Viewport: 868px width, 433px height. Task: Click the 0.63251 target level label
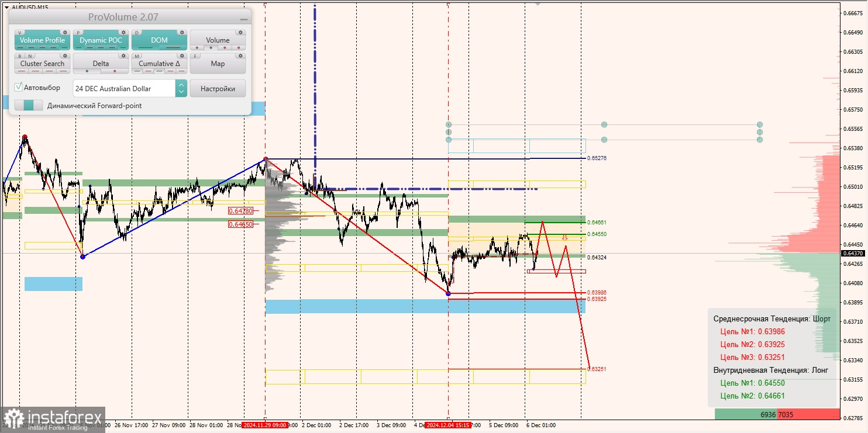point(597,369)
